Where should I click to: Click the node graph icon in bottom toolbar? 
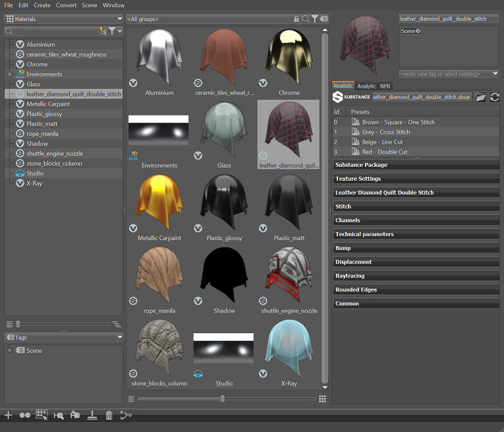(126, 416)
